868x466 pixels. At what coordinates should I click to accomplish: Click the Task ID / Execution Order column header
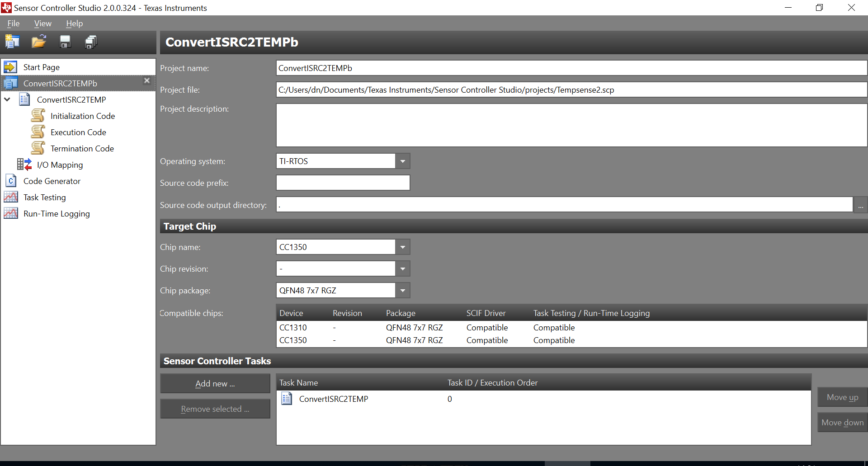(492, 382)
